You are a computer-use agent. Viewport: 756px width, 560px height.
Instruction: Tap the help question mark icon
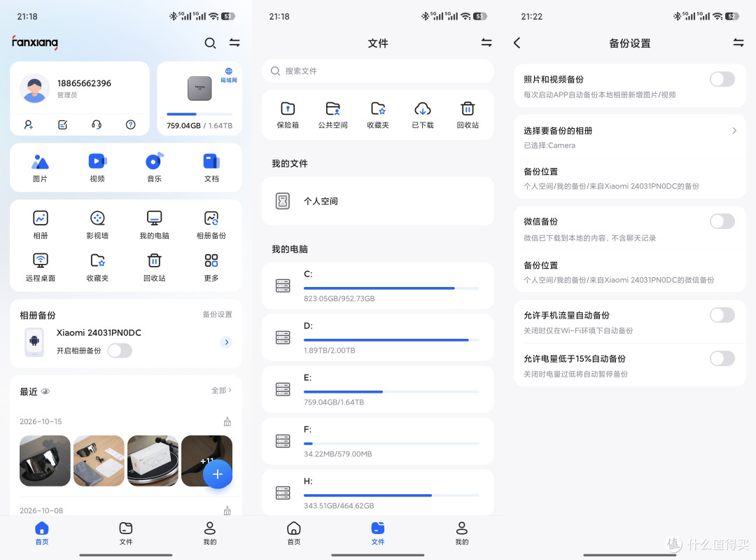(130, 125)
